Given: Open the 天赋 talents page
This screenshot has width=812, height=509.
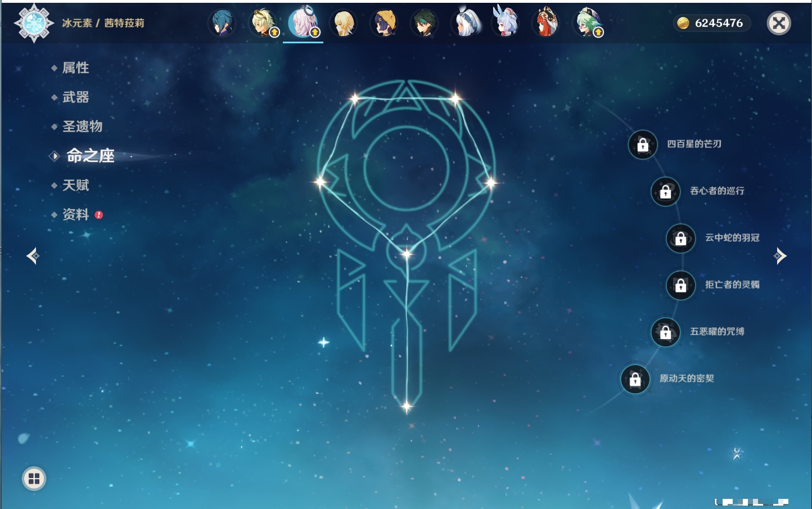Looking at the screenshot, I should pyautogui.click(x=75, y=185).
